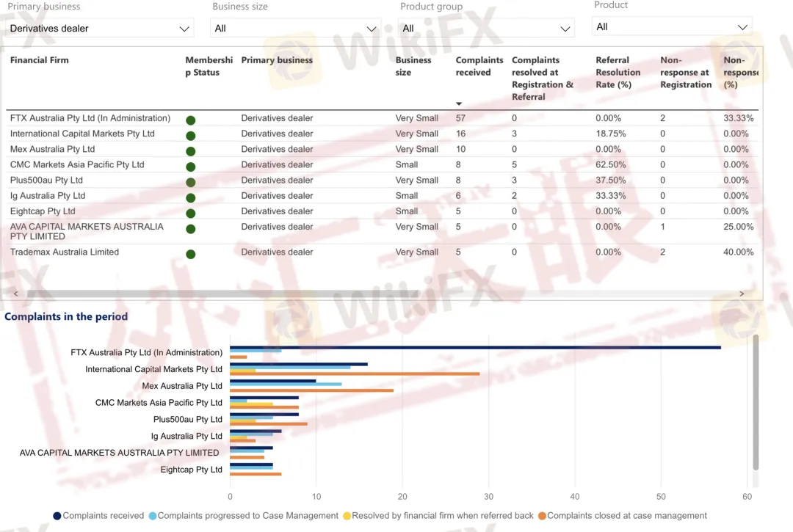Click FTX Australia green membership status dot
The height and width of the screenshot is (532, 793).
coord(191,120)
